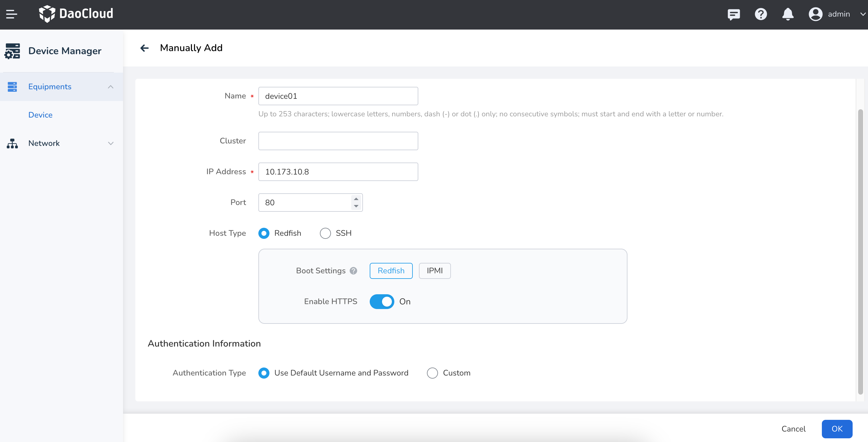The width and height of the screenshot is (868, 442).
Task: Click the Boot Settings help tooltip icon
Action: coord(353,271)
